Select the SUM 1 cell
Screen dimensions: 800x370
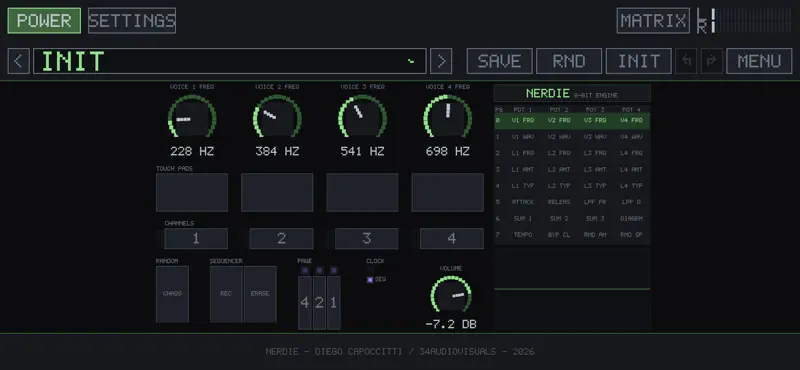click(x=522, y=218)
